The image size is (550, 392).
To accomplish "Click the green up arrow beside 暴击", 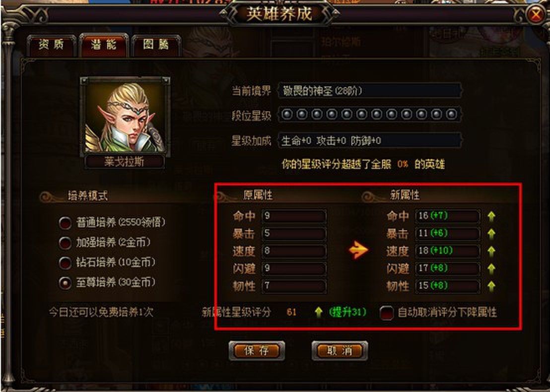I will [491, 234].
